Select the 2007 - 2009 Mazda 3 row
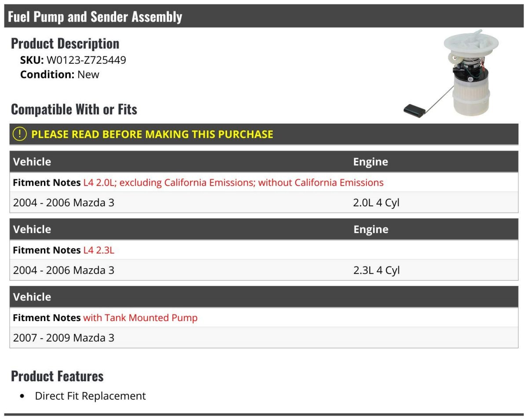This screenshot has height=420, width=528. coord(264,338)
